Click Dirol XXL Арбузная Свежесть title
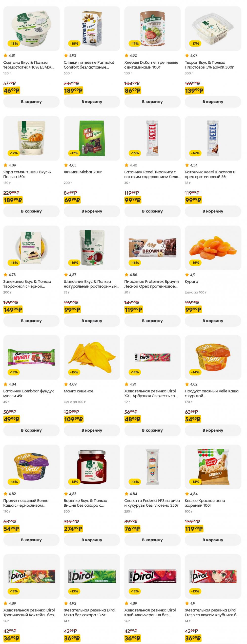Image resolution: width=247 pixels, height=644 pixels. (151, 393)
